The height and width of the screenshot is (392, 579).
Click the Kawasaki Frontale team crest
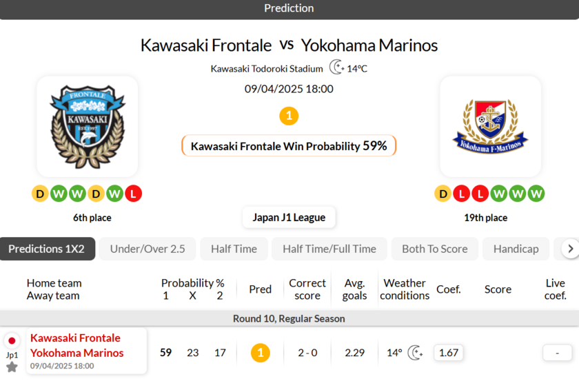(87, 126)
